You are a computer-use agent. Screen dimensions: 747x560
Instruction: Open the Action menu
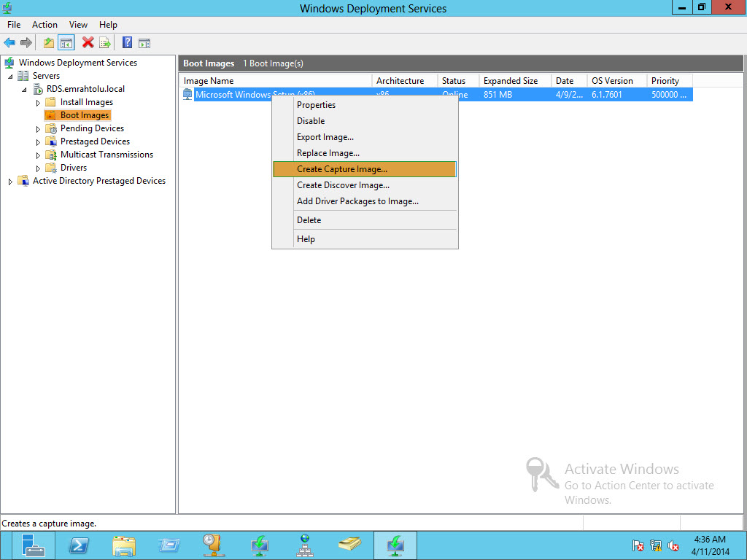pyautogui.click(x=44, y=25)
